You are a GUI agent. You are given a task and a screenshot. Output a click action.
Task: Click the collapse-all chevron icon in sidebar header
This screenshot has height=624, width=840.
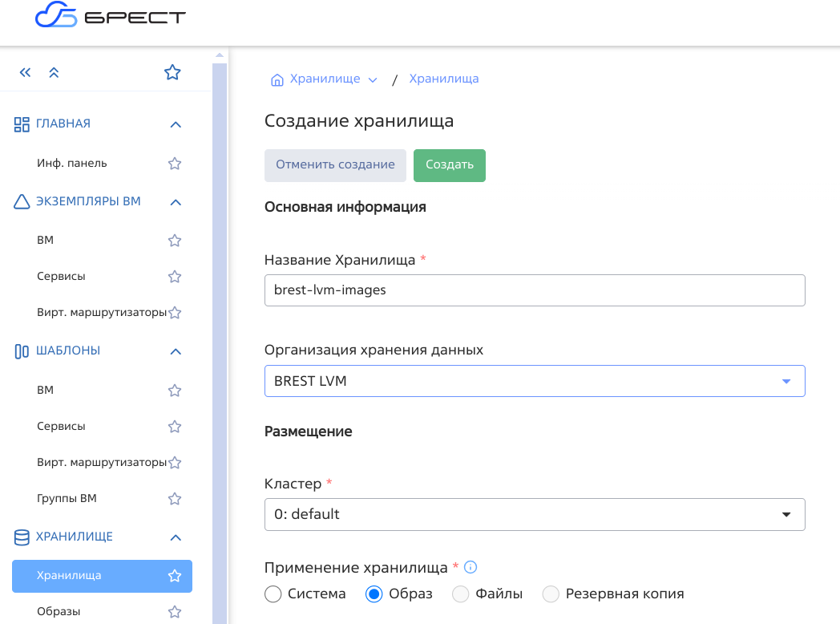pyautogui.click(x=54, y=71)
